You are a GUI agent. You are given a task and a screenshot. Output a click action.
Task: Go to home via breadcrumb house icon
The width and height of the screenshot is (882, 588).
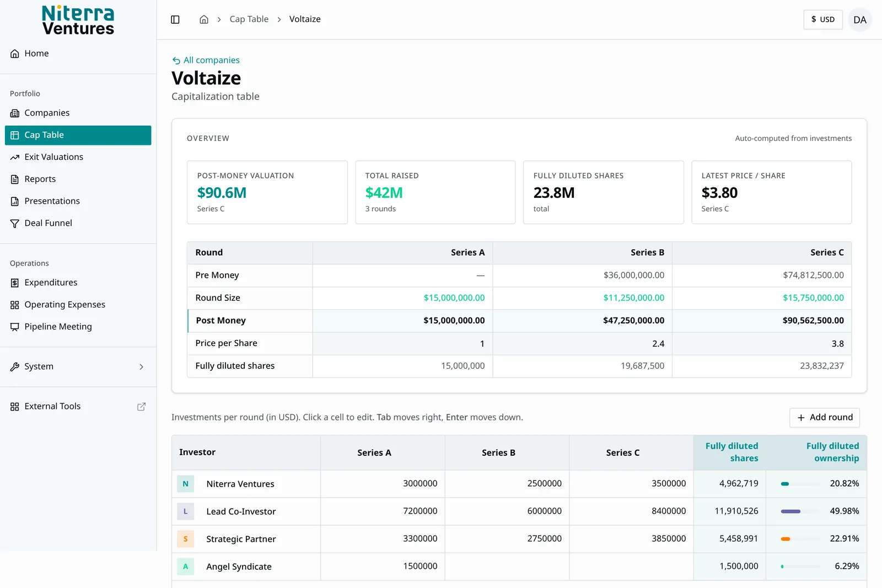204,19
